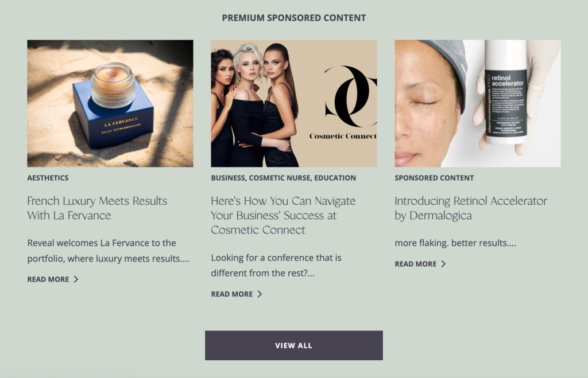588x378 pixels.
Task: Click chevron arrow beside La Fervance Read More
Action: [76, 279]
